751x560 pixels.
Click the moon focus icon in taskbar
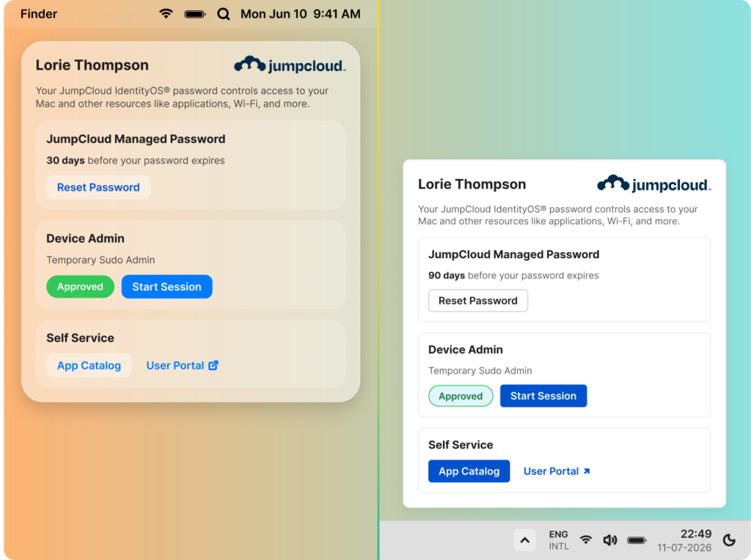(x=729, y=540)
